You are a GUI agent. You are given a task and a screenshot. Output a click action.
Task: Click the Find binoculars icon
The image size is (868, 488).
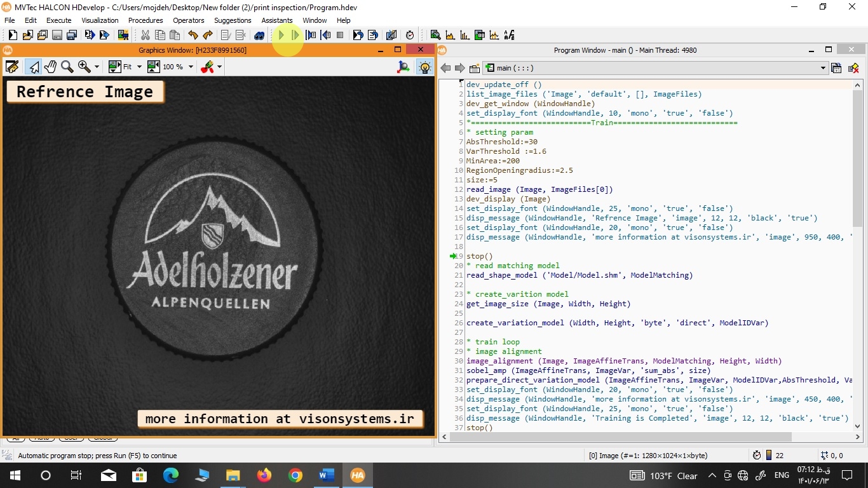259,36
